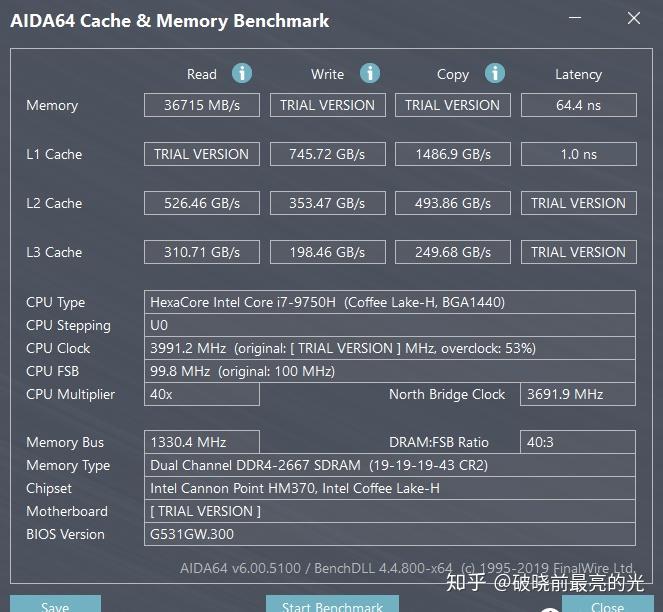The image size is (663, 612).
Task: Click the Close button at the bottom
Action: 608,604
